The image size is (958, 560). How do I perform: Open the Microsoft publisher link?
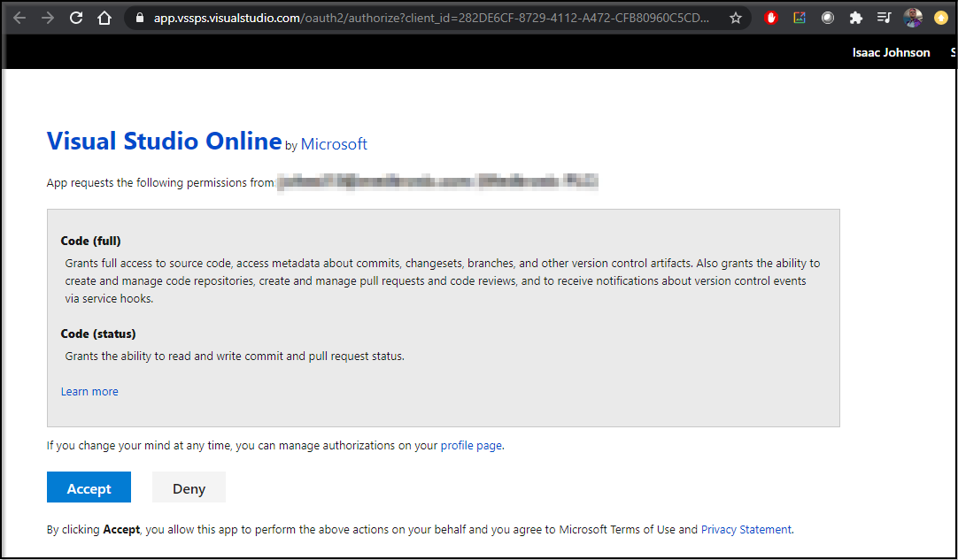(334, 144)
